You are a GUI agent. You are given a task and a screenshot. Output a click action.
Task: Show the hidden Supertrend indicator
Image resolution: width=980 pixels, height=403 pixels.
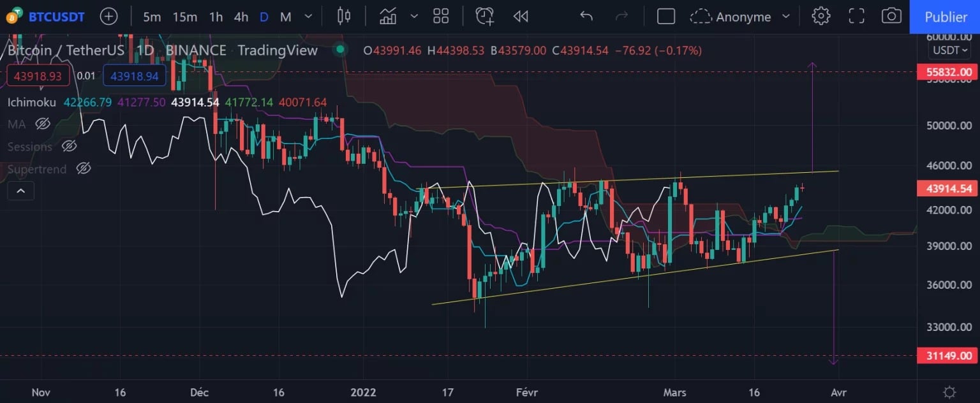(84, 169)
